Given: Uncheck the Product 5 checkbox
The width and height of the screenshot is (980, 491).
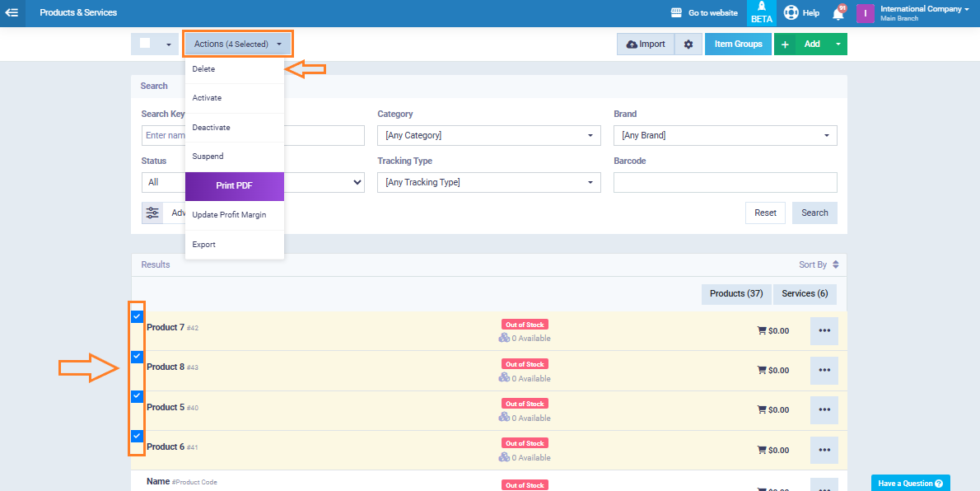Looking at the screenshot, I should [x=138, y=396].
